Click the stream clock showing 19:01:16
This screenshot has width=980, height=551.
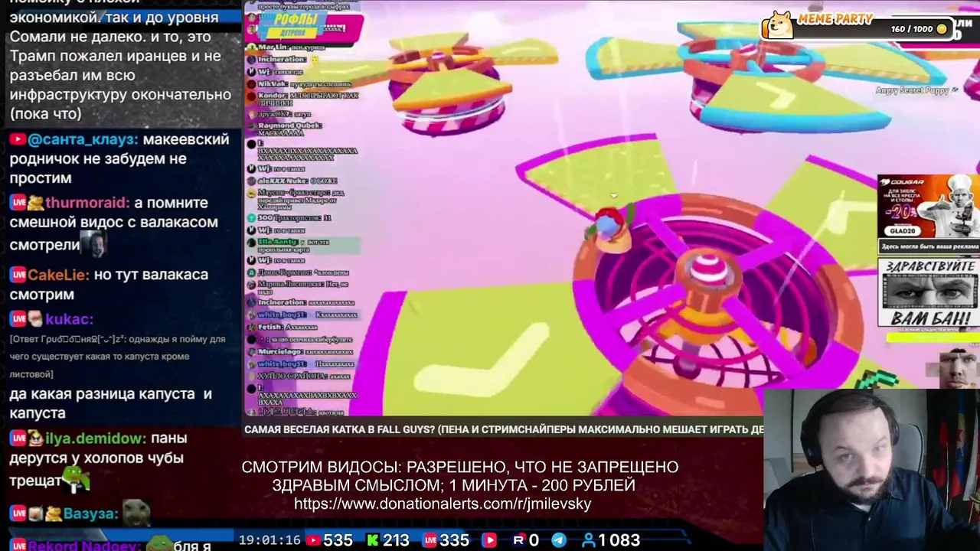[x=269, y=540]
